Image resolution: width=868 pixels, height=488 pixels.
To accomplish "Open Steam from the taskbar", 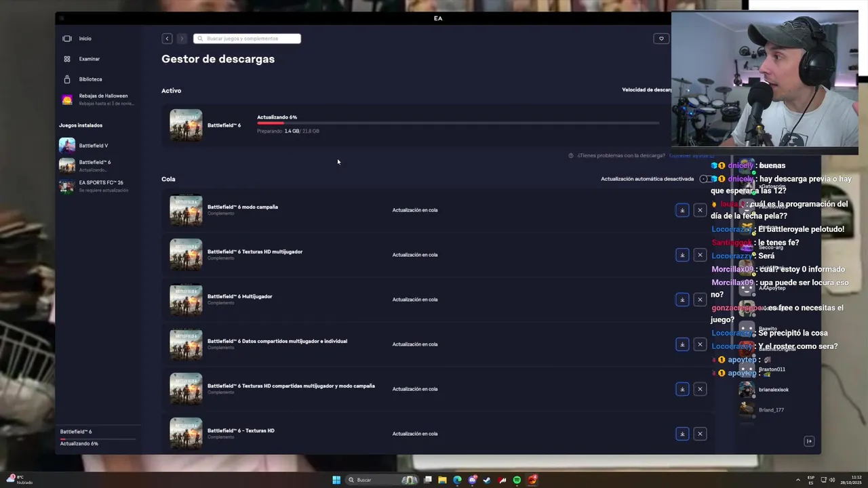I will click(x=487, y=480).
